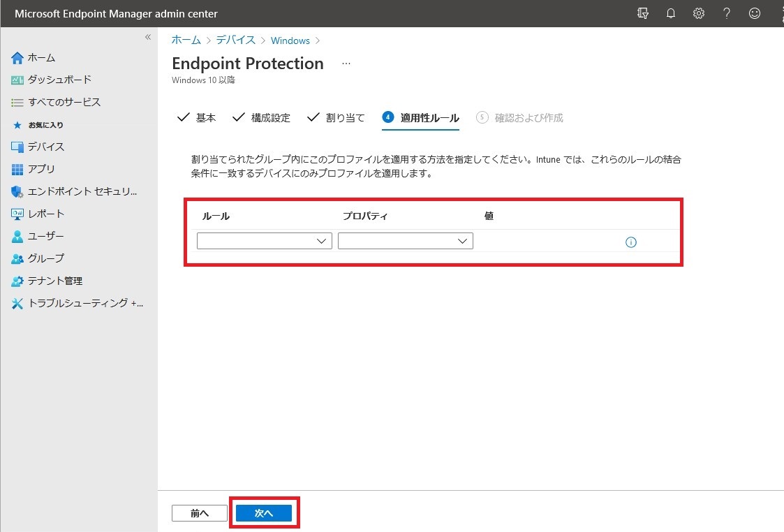This screenshot has height=532, width=784.
Task: Click the user icon beside ユーザー
Action: 17,236
